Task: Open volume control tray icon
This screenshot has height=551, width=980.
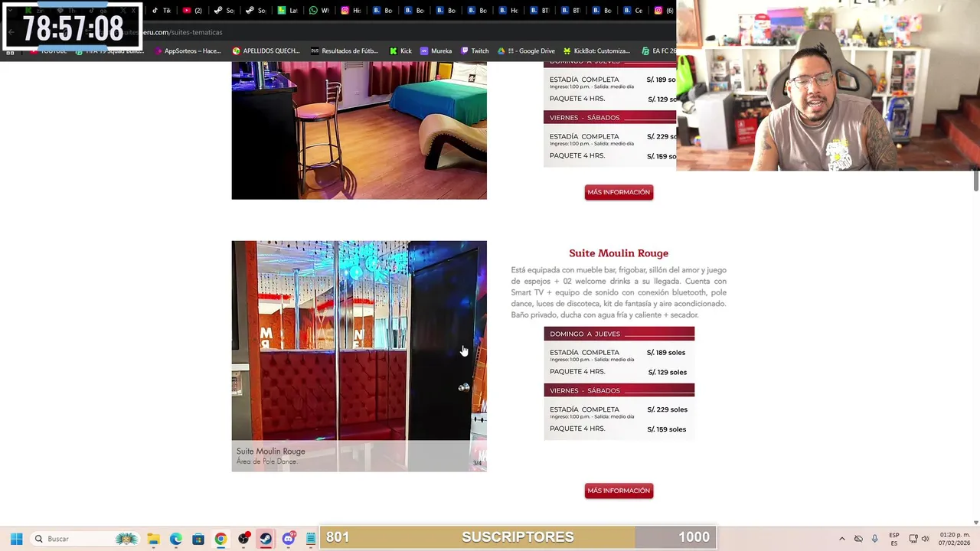Action: (925, 539)
